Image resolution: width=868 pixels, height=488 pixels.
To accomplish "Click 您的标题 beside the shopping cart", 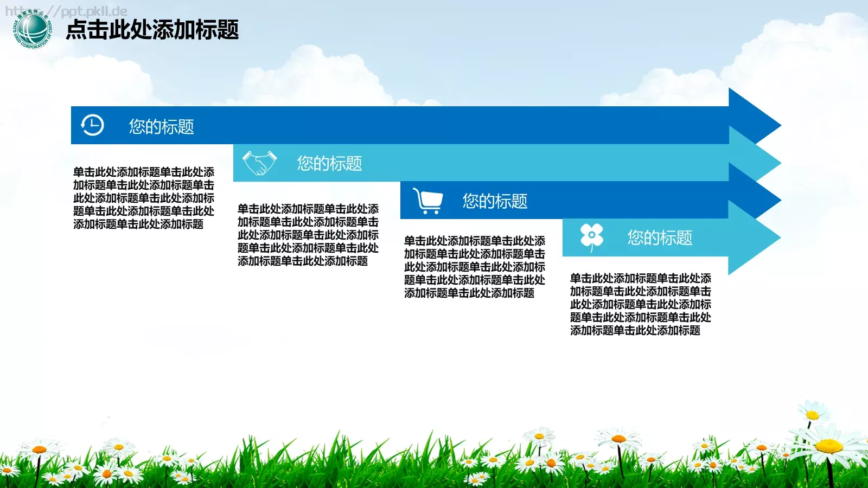I will click(x=495, y=201).
